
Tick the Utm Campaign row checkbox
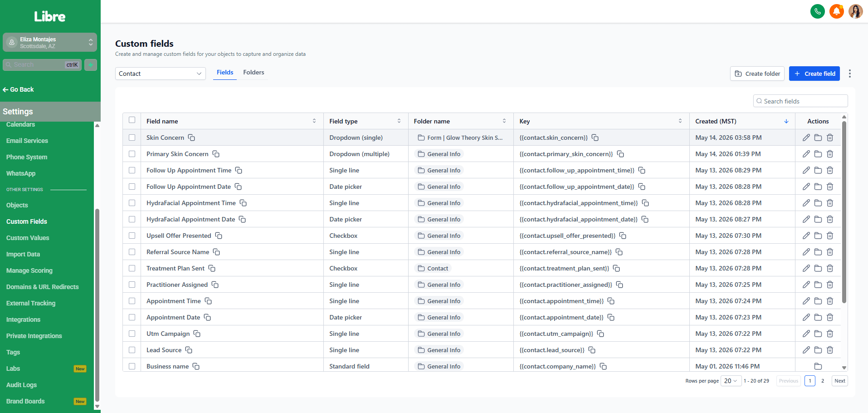(x=132, y=334)
